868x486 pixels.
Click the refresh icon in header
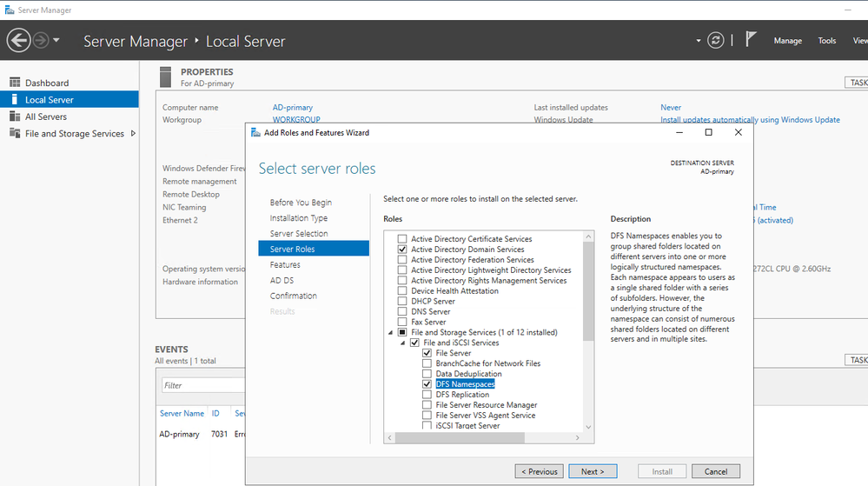tap(715, 41)
